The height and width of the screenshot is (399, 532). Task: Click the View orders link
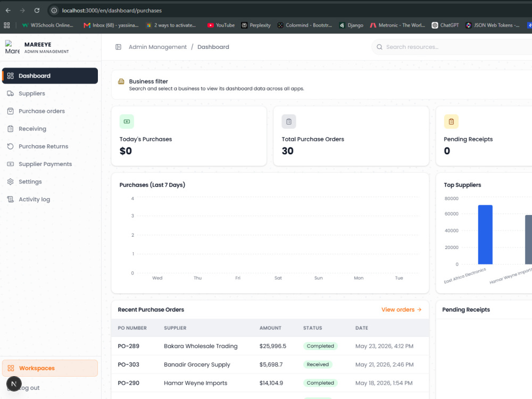coord(401,310)
